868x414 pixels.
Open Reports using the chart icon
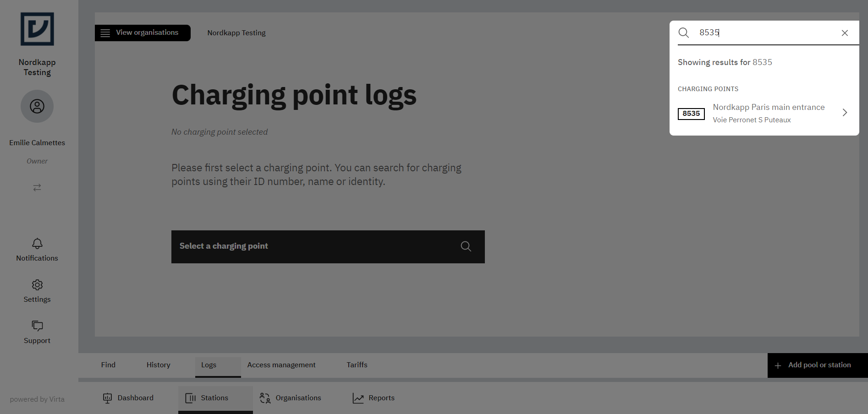374,398
